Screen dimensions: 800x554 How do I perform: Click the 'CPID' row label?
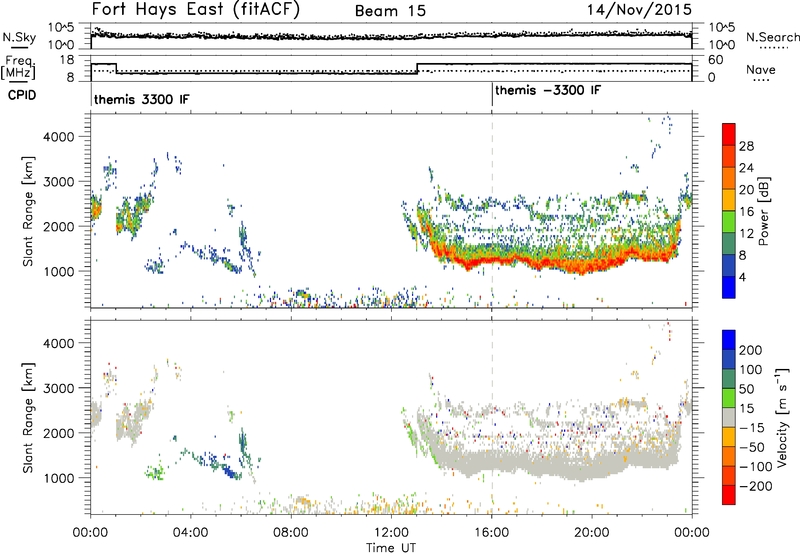click(22, 95)
